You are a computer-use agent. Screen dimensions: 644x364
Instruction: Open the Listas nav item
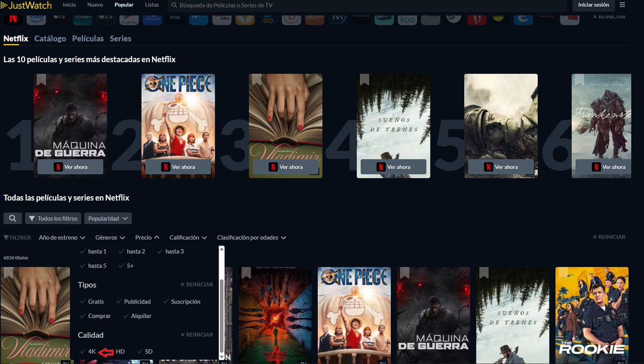(x=152, y=5)
